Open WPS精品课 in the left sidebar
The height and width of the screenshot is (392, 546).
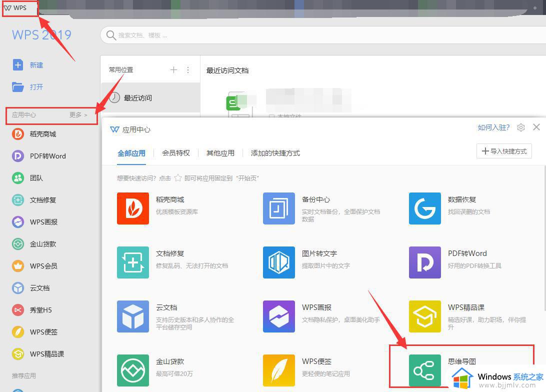[x=38, y=353]
